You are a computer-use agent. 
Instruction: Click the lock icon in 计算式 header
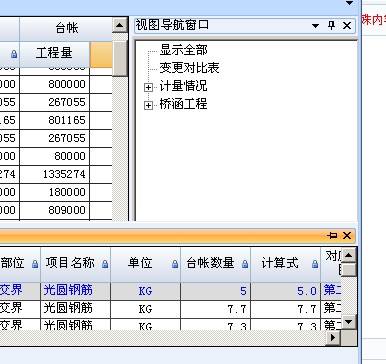(315, 264)
